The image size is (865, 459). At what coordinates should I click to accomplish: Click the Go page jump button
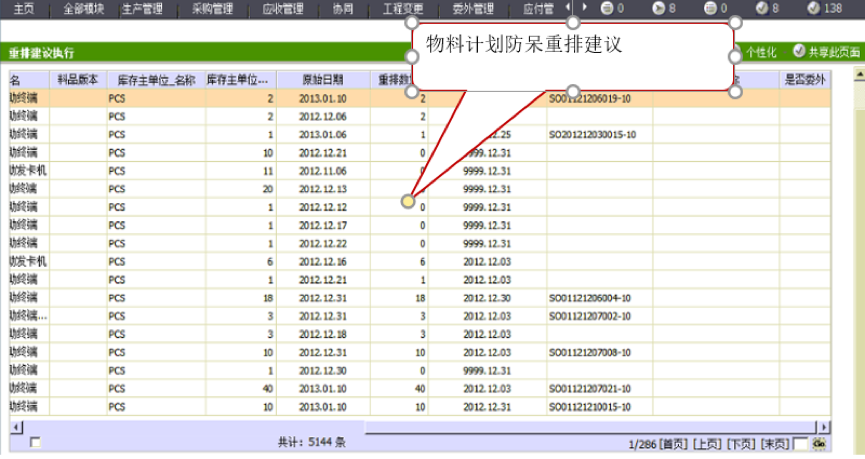(819, 444)
